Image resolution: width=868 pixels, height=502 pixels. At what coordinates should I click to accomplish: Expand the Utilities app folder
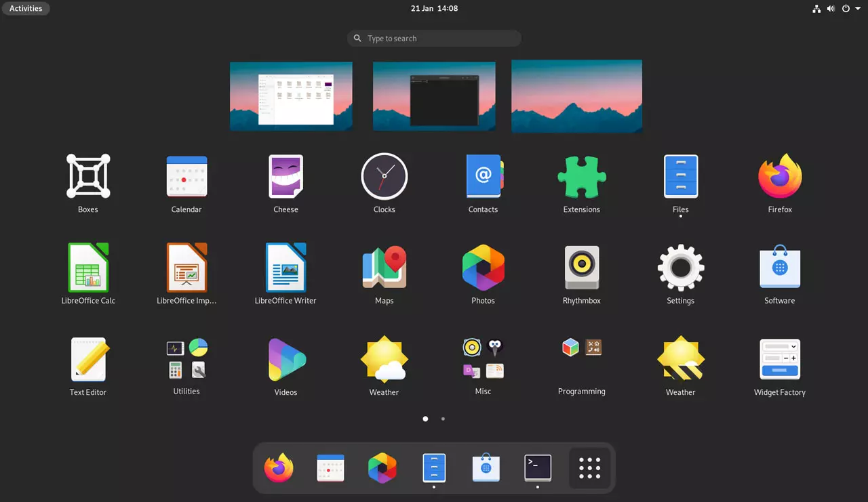click(x=186, y=359)
